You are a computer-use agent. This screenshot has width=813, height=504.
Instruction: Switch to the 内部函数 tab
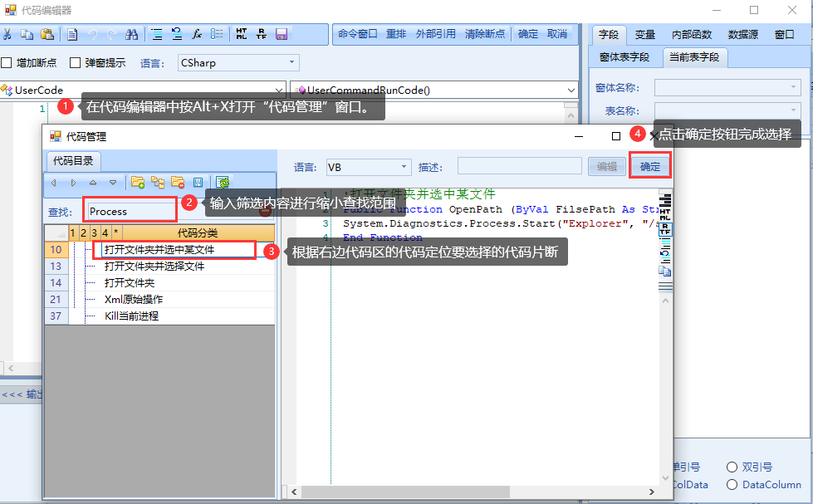[x=692, y=35]
